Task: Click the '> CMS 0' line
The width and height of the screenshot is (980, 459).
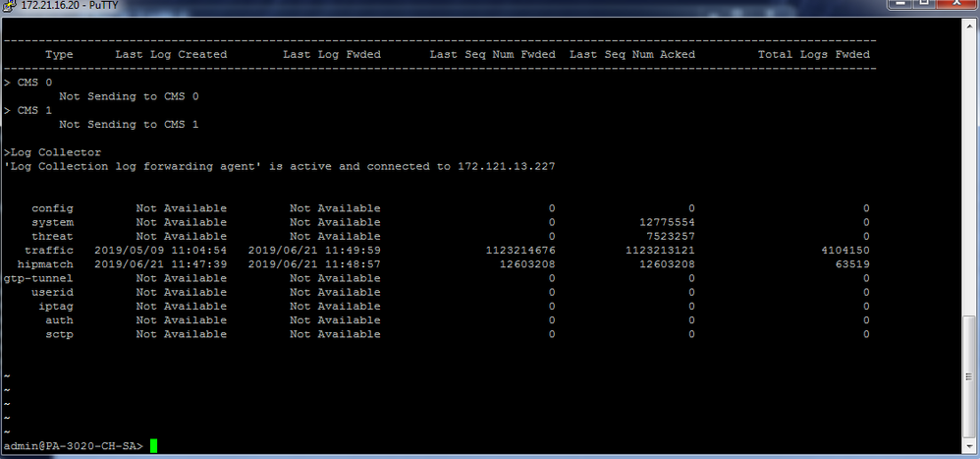Action: [x=27, y=83]
